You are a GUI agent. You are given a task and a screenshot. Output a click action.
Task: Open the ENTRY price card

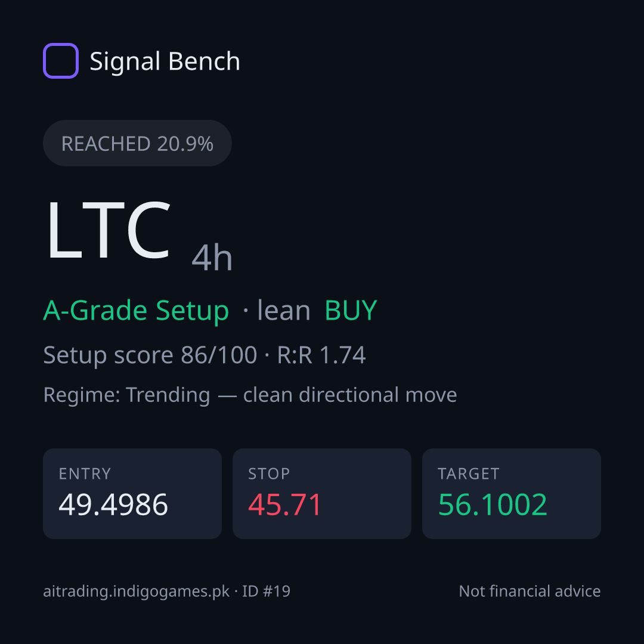click(x=132, y=494)
